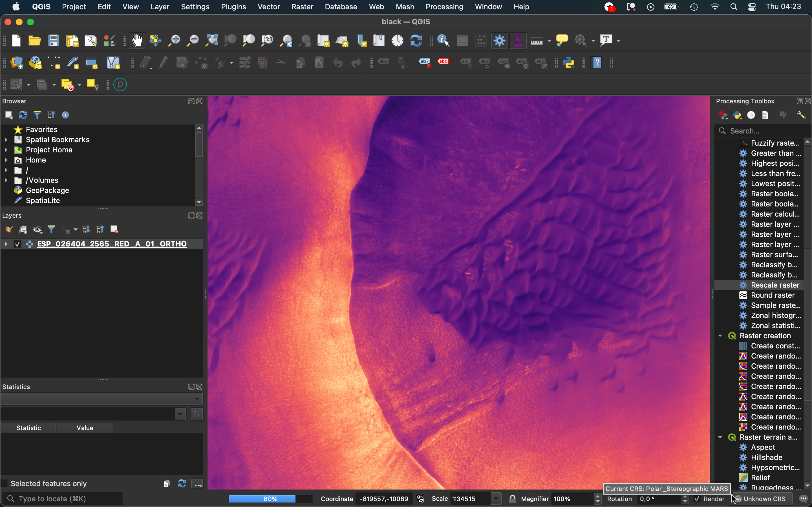
Task: Click the Zoom Full extent icon
Action: [x=212, y=41]
